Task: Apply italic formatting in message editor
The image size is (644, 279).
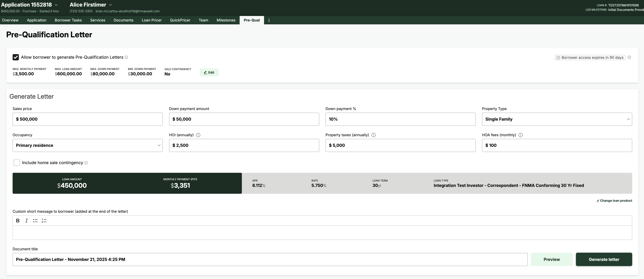Action: (26, 221)
